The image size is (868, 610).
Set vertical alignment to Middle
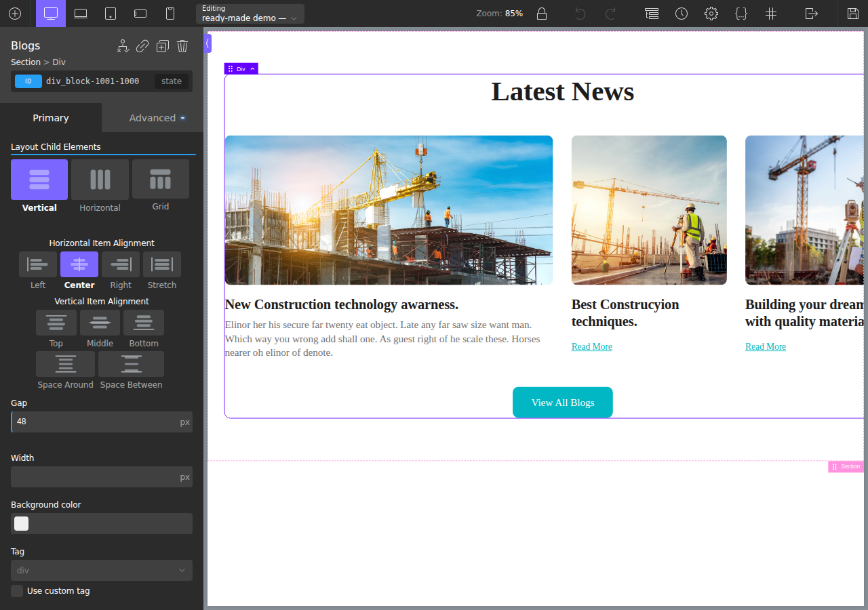100,323
